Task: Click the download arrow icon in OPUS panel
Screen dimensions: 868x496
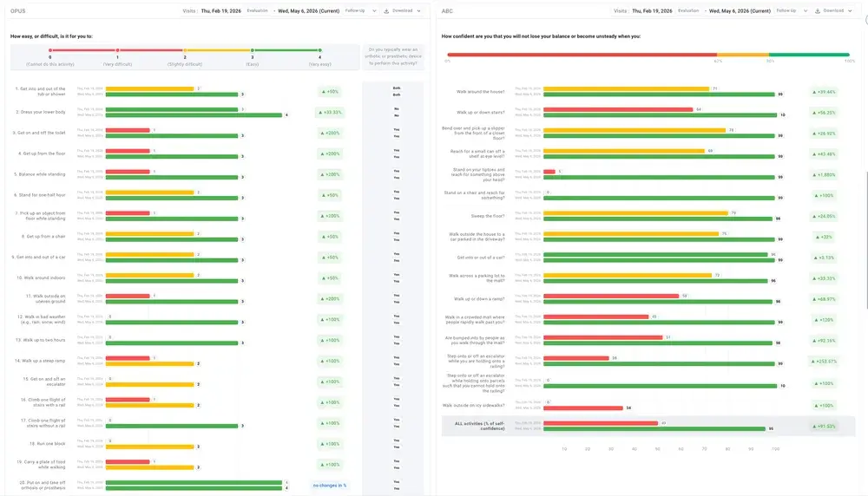Action: pyautogui.click(x=386, y=11)
